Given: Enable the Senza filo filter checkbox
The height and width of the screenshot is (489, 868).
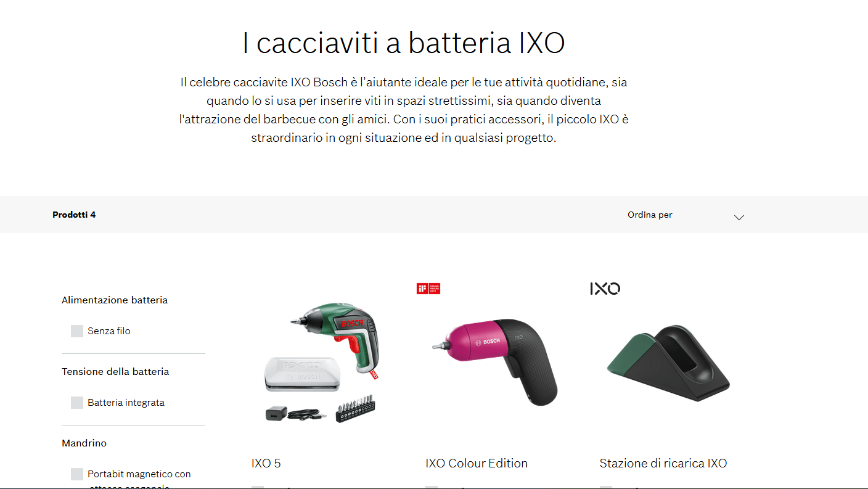Looking at the screenshot, I should (x=77, y=331).
